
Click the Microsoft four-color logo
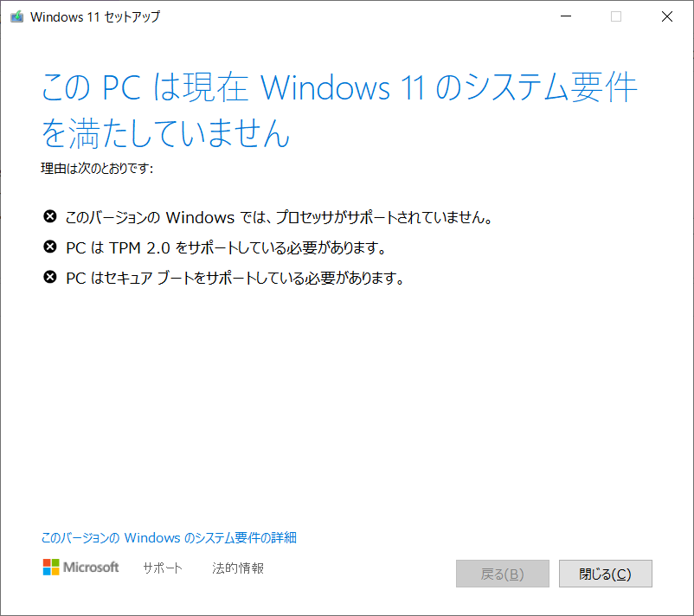[x=51, y=567]
